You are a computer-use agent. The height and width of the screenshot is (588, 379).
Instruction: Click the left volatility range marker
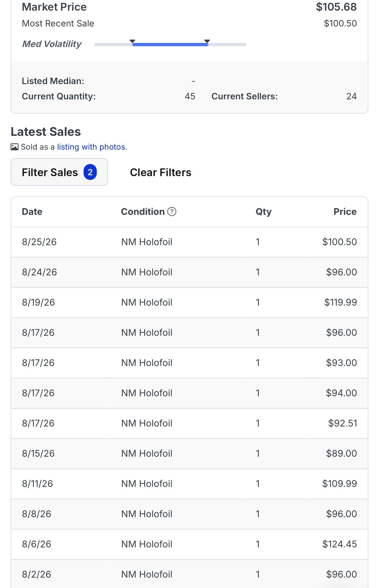click(x=133, y=41)
